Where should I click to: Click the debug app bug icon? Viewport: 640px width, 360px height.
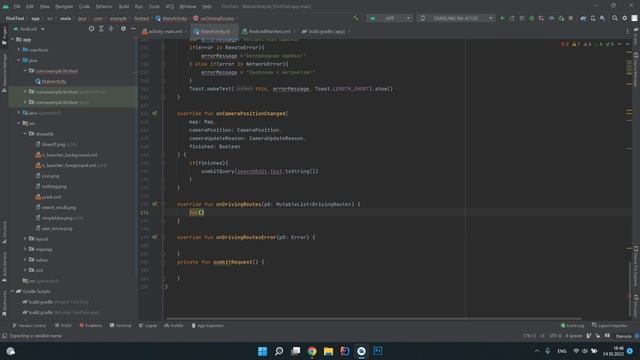(531, 18)
